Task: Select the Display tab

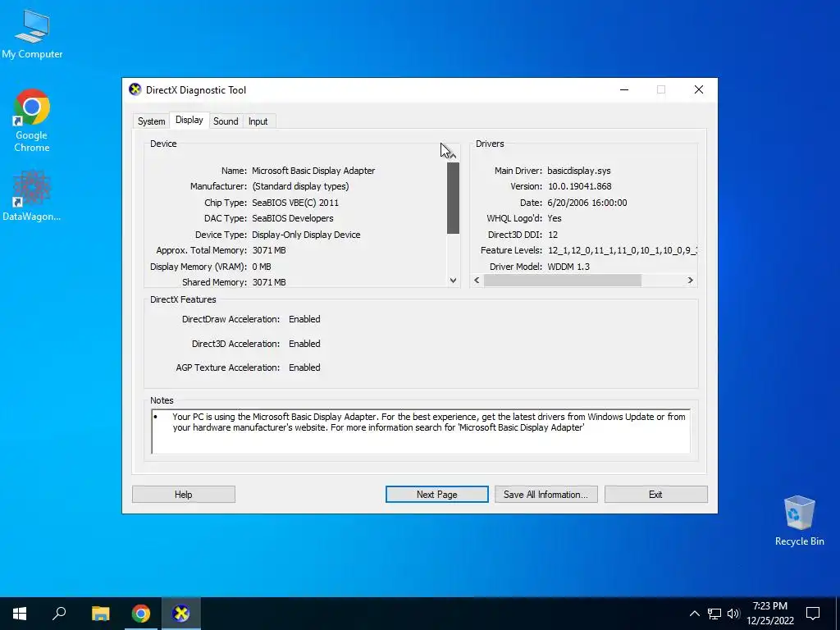Action: pos(189,120)
